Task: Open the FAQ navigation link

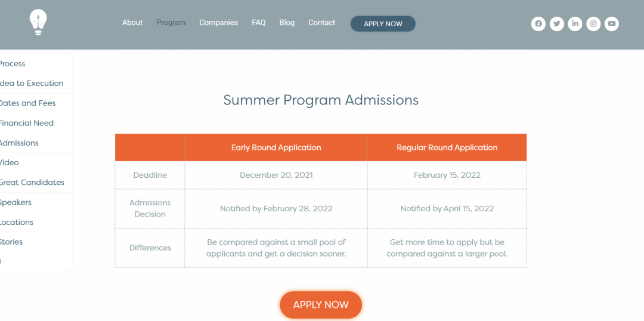Action: click(x=259, y=23)
